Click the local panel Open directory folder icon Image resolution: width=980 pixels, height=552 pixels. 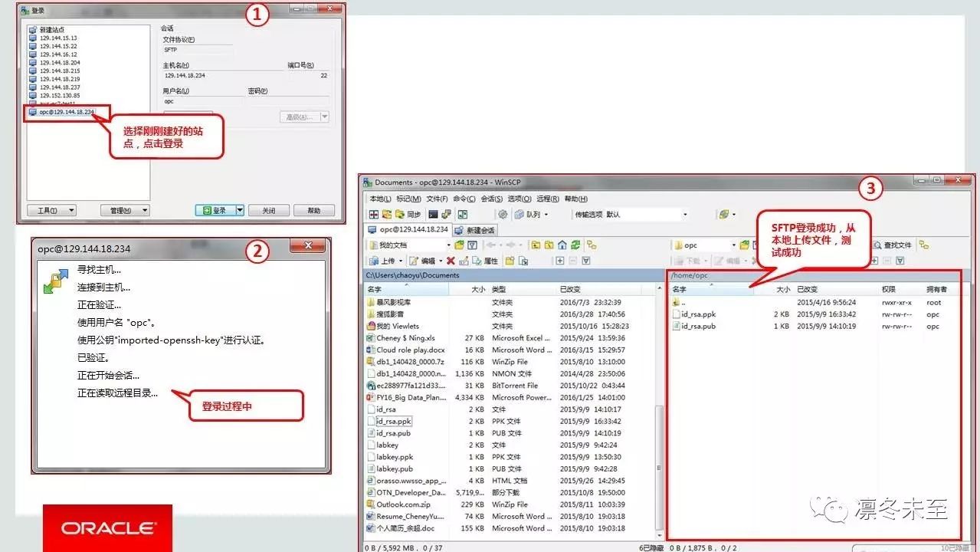[459, 245]
